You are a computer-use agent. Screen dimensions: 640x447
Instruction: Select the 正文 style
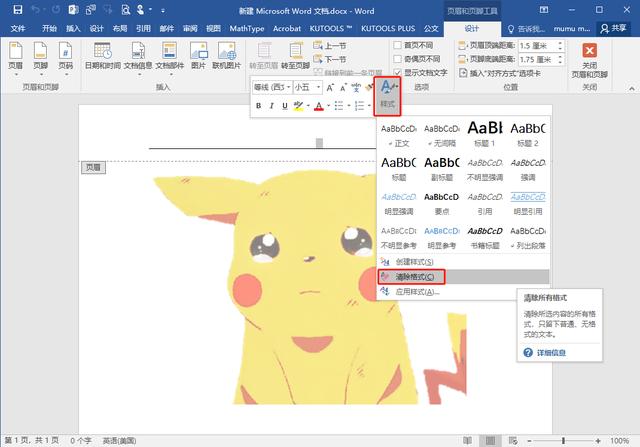(399, 135)
